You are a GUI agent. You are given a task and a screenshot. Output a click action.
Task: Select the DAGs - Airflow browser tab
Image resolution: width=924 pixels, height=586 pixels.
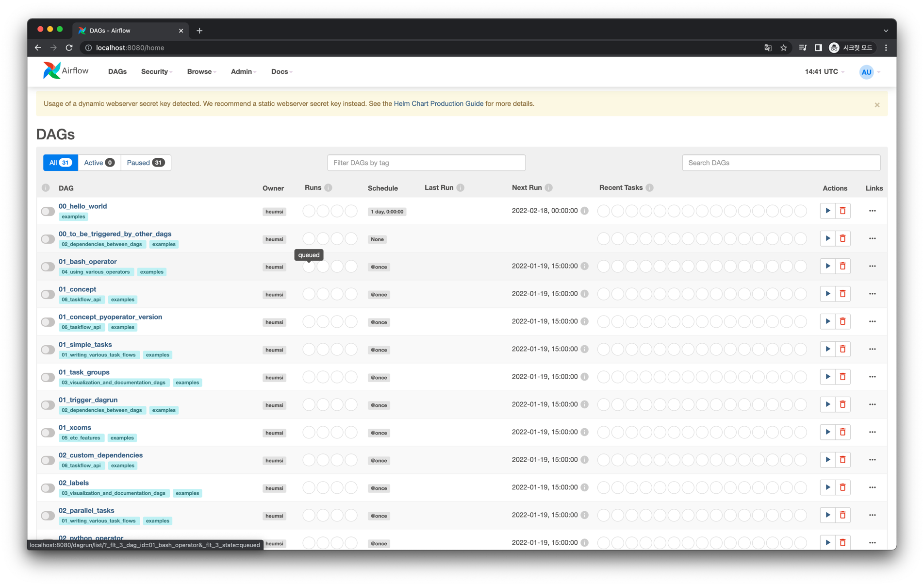[130, 31]
